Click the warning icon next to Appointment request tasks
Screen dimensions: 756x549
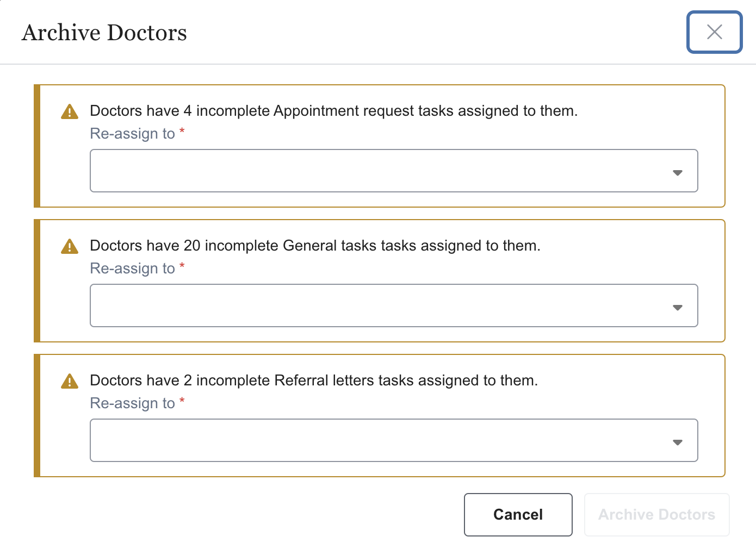tap(69, 111)
